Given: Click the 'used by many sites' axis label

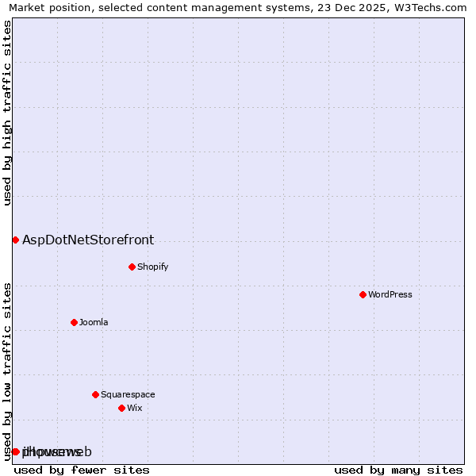Looking at the screenshot, I should (398, 470).
